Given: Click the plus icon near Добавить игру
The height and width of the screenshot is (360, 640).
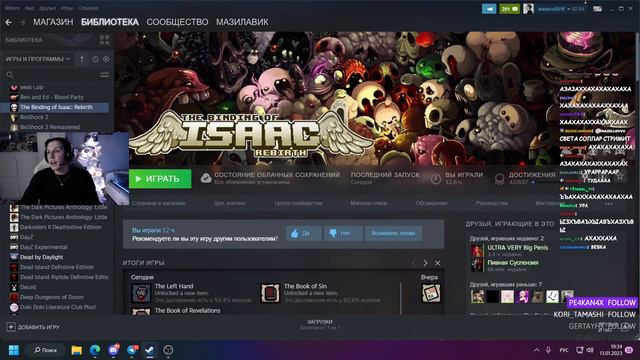Looking at the screenshot, I should (x=11, y=327).
